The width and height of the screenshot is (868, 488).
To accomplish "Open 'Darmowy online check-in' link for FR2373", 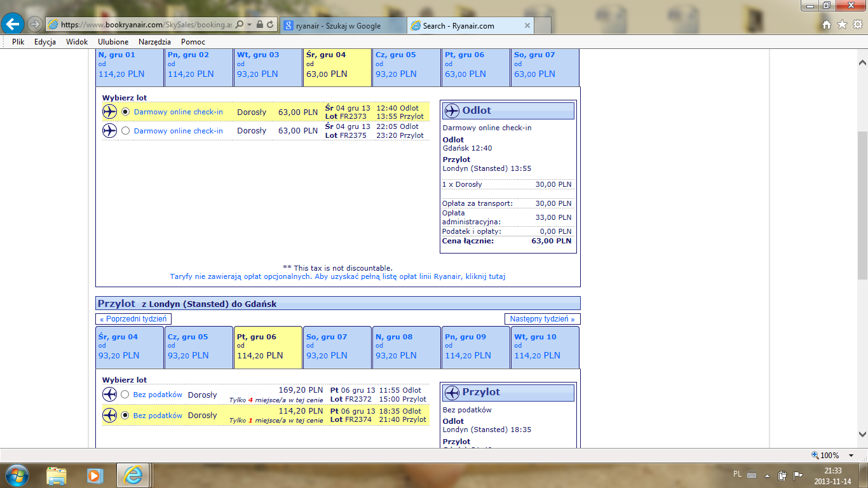I will tap(179, 112).
